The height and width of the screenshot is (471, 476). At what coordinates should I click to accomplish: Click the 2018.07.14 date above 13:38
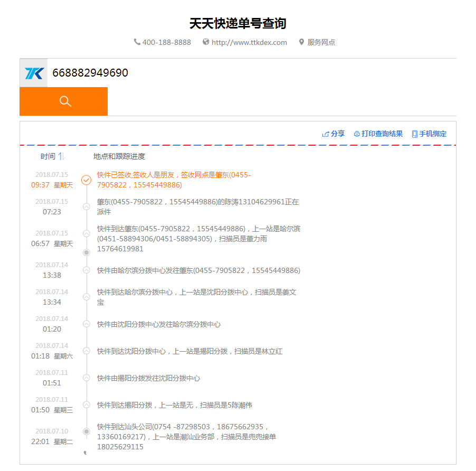(x=52, y=265)
